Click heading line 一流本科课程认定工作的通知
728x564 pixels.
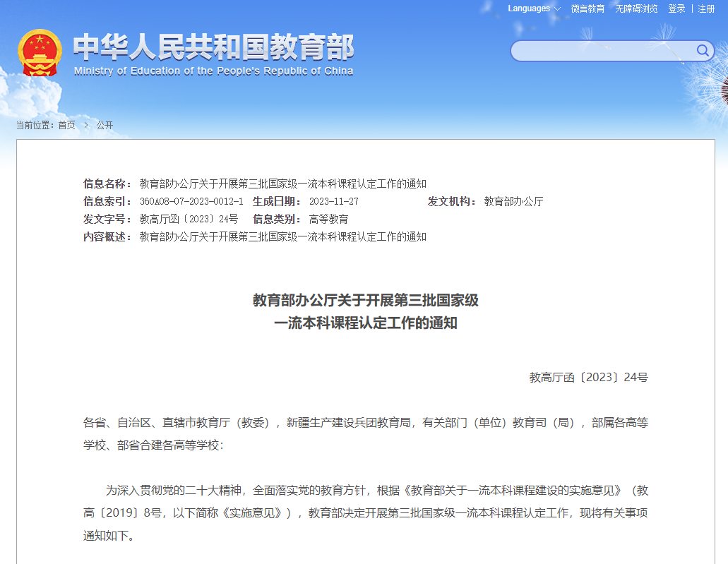[x=365, y=323]
